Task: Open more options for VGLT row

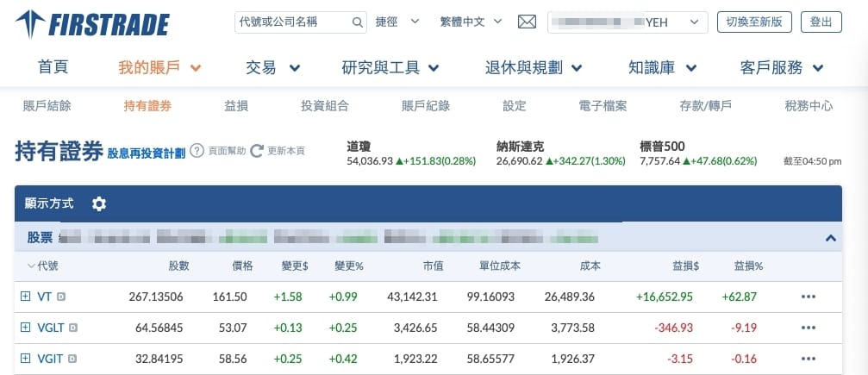Action: click(809, 328)
